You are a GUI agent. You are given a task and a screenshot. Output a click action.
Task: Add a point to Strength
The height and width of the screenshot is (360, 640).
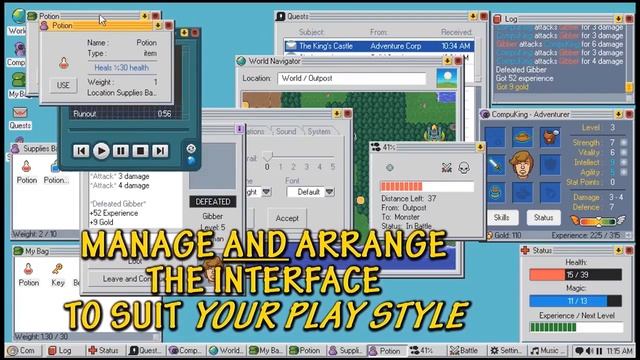click(624, 142)
